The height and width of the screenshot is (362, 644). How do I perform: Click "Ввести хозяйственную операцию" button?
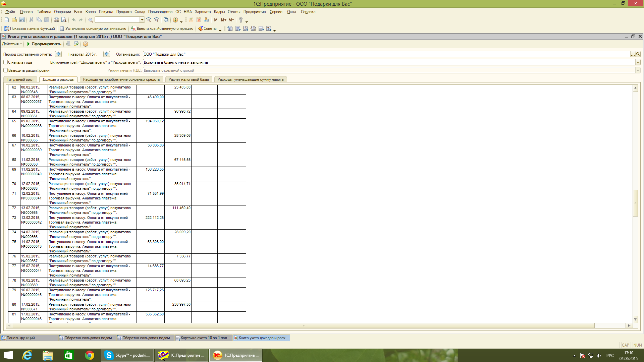click(x=162, y=28)
